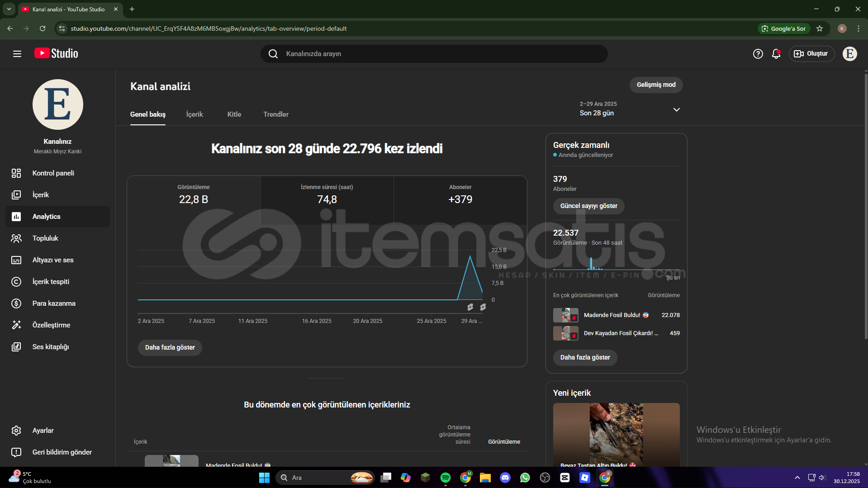
Task: Click Daha fazla göster below the main chart
Action: pyautogui.click(x=170, y=348)
